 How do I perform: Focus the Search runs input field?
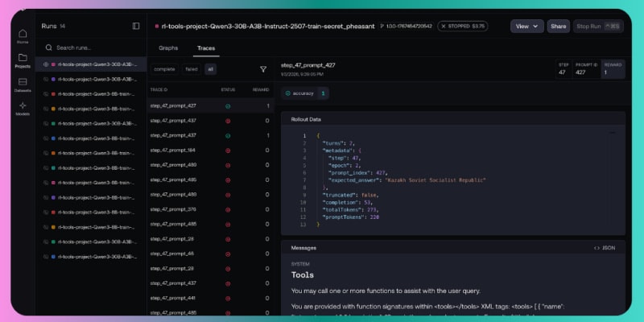[91, 47]
